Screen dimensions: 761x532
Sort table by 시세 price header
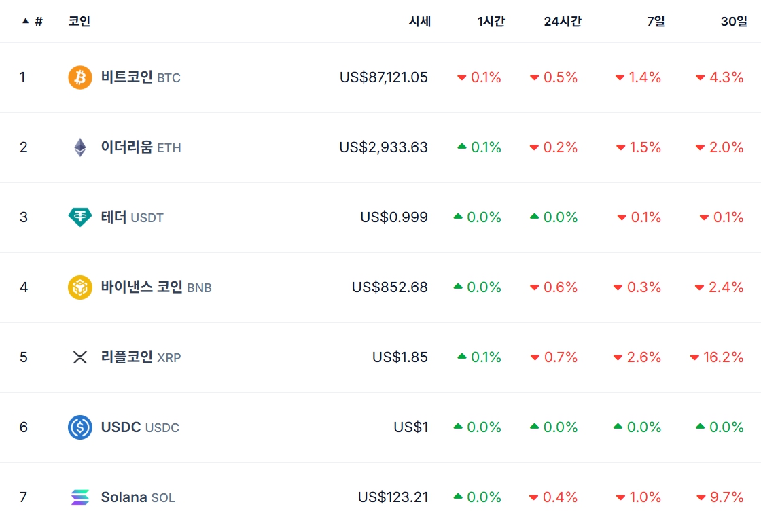(x=419, y=22)
